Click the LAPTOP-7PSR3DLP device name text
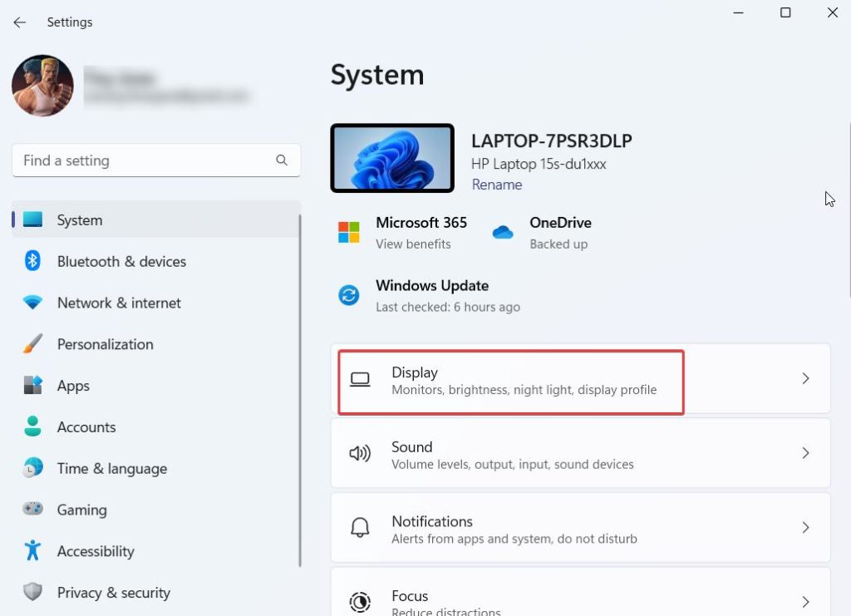851x616 pixels. 552,141
